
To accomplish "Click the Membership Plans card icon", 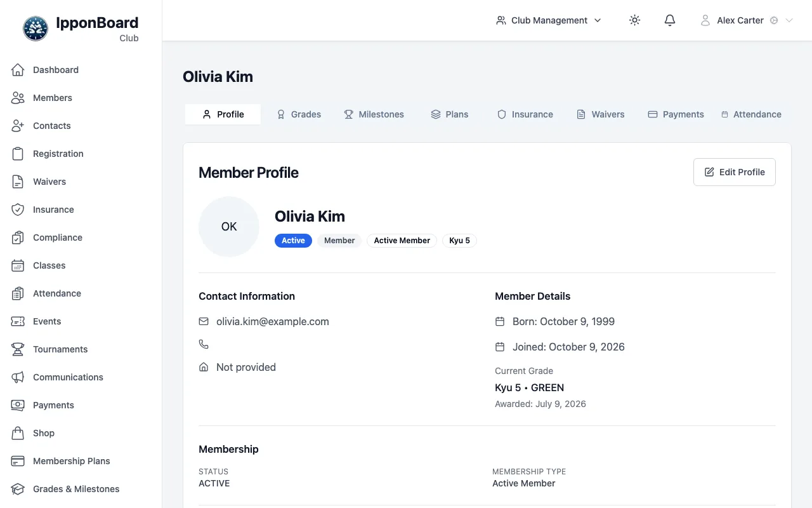I will pos(18,461).
